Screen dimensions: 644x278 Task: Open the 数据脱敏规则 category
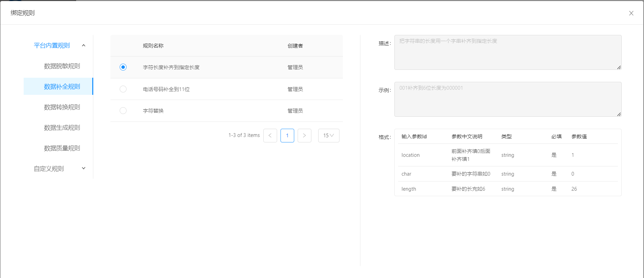[x=62, y=66]
